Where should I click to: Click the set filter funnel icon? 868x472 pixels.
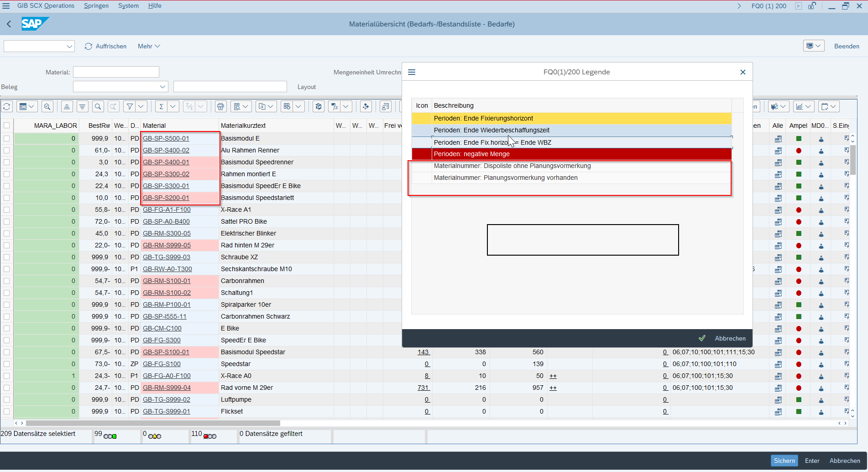click(130, 106)
